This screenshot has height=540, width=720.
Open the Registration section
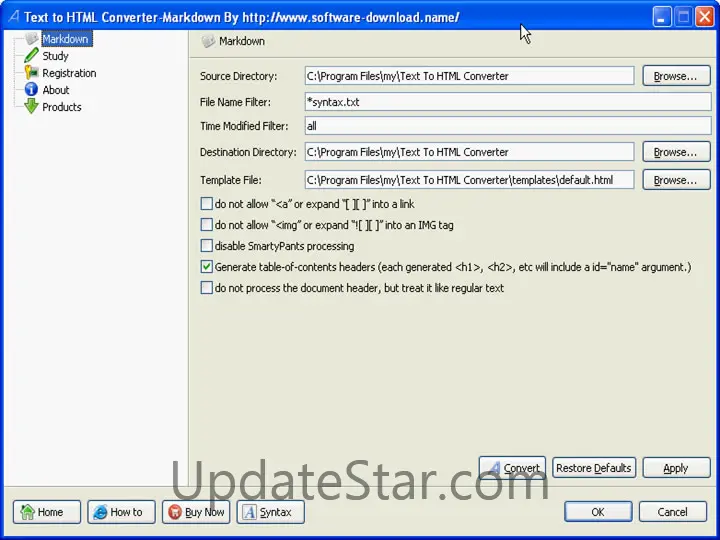pyautogui.click(x=69, y=73)
